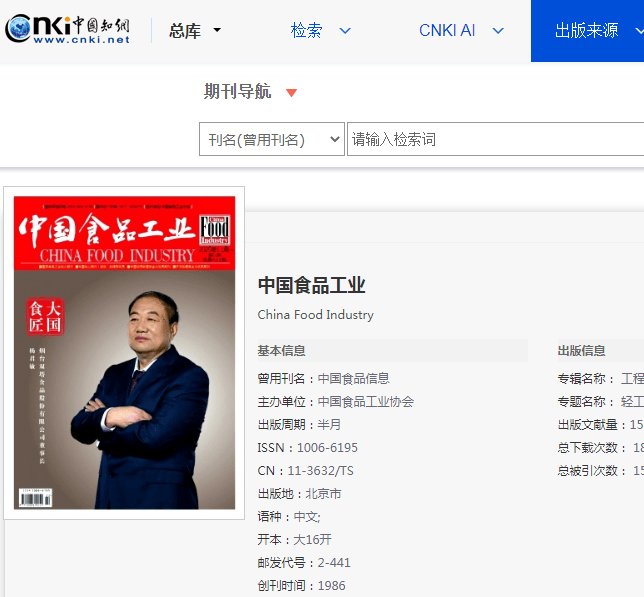Screen dimensions: 644x597
Task: Select the 基本信息 section header
Action: 281,351
